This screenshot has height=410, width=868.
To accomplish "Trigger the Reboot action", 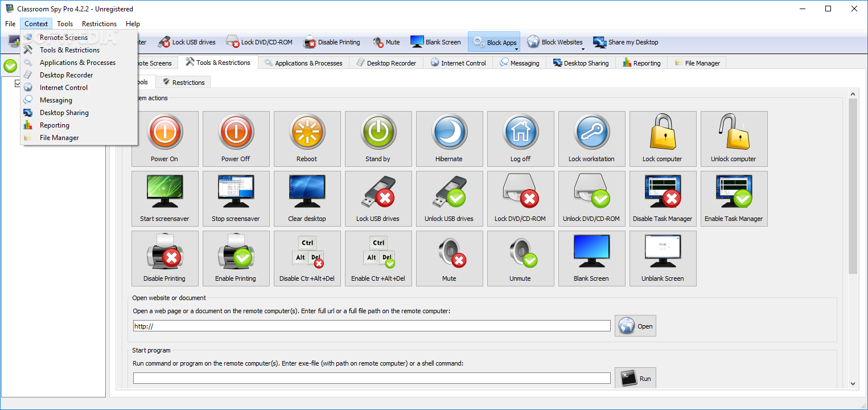I will (x=307, y=138).
